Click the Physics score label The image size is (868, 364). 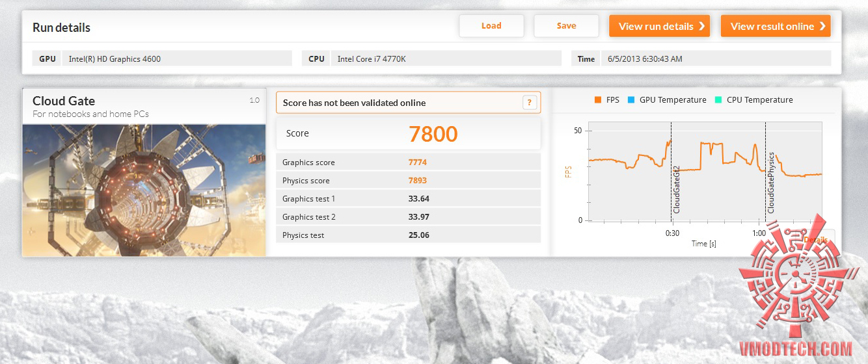pos(306,181)
